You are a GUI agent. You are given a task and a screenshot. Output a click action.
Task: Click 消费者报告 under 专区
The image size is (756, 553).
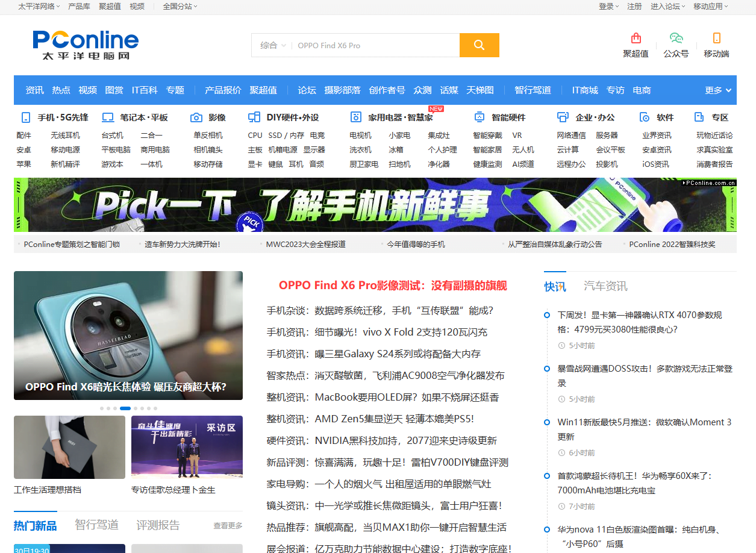coord(714,164)
